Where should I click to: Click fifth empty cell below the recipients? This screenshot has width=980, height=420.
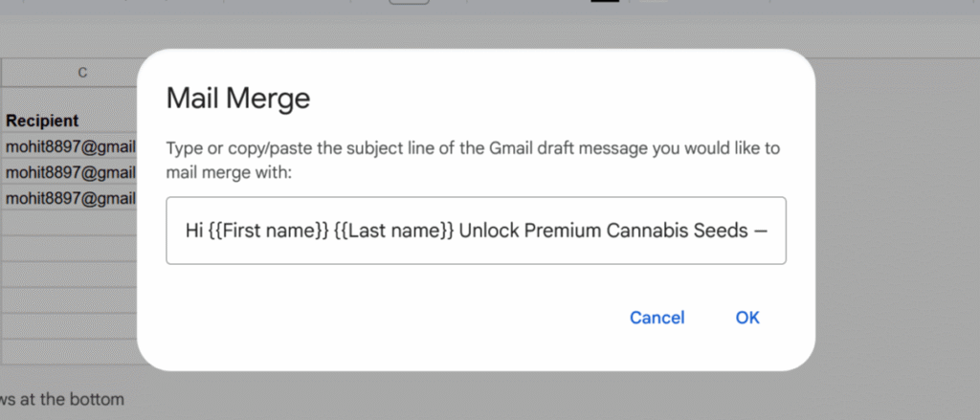tap(69, 327)
